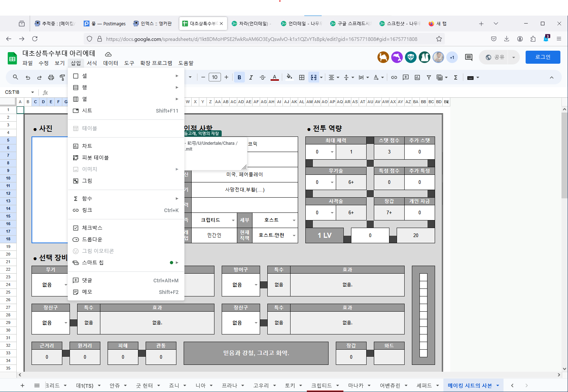Open the horizontal align dropdown

tap(333, 77)
